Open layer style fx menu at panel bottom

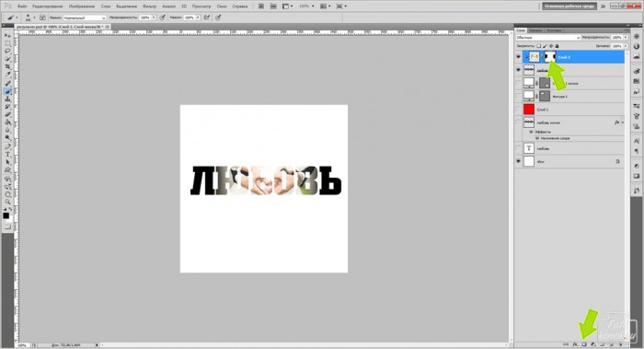point(575,344)
